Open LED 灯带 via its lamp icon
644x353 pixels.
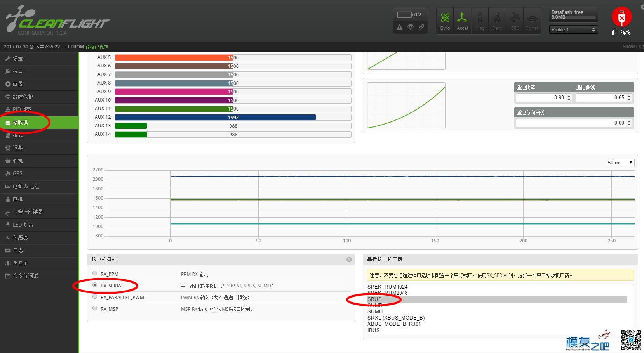pos(8,225)
